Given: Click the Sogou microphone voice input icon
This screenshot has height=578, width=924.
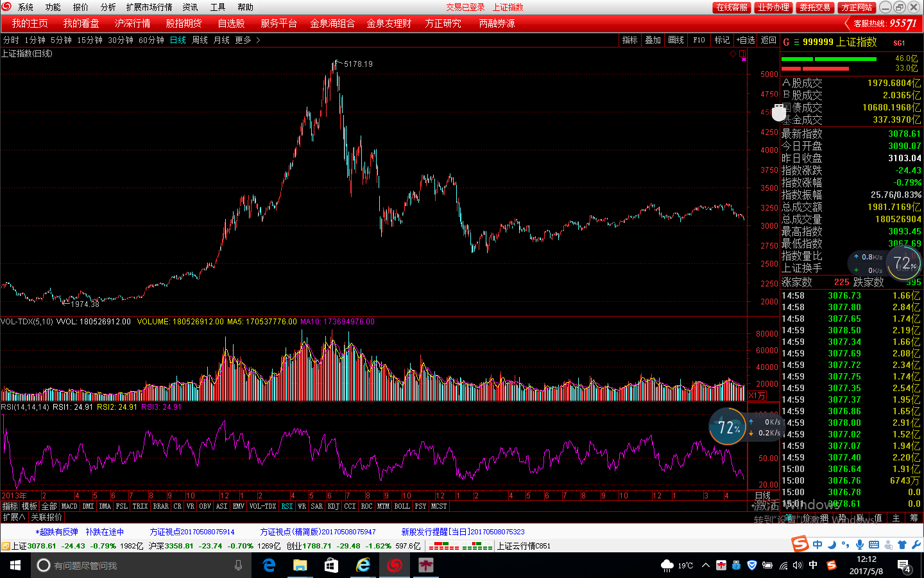Looking at the screenshot, I should [860, 545].
